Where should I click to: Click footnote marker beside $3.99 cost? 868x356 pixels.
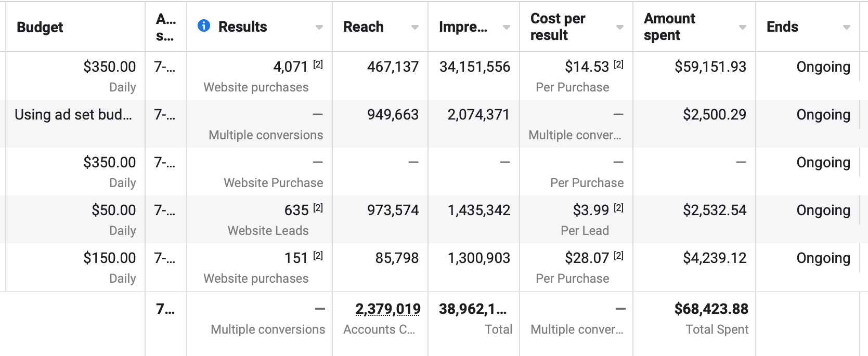(x=618, y=208)
